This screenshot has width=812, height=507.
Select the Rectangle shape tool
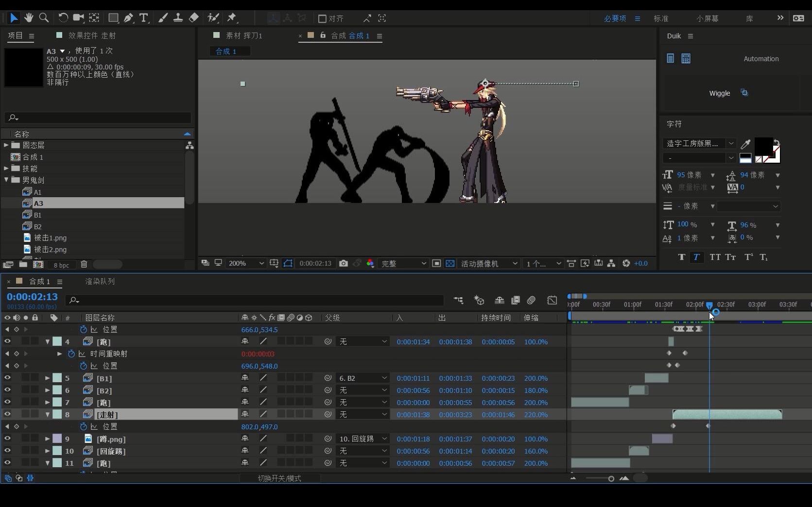coord(113,18)
